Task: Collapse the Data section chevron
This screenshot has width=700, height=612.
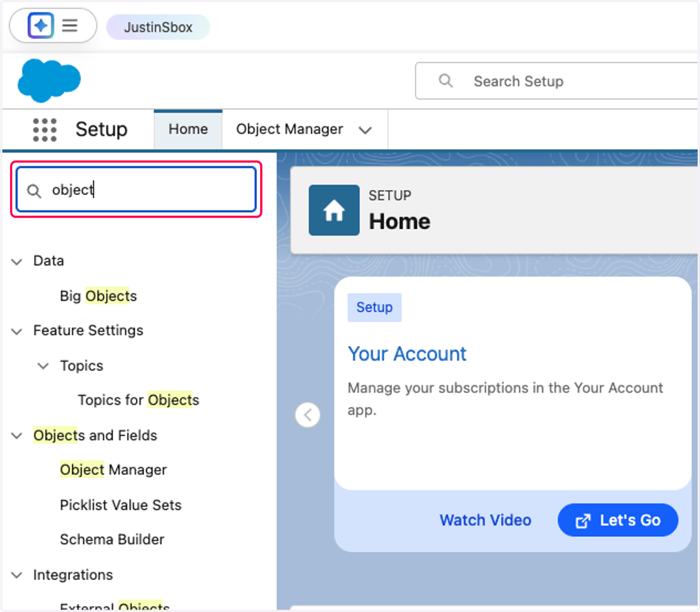Action: (x=17, y=262)
